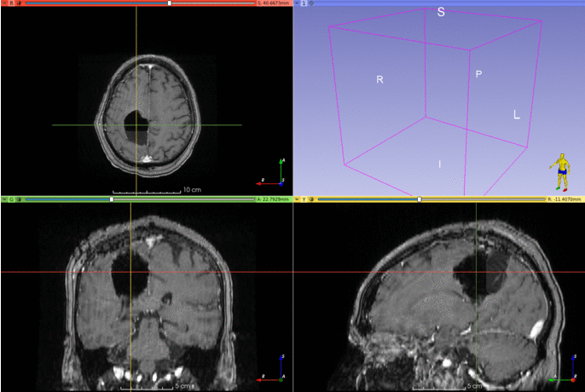
Task: Click the axes orientation marker in the coronal view
Action: [x=271, y=368]
